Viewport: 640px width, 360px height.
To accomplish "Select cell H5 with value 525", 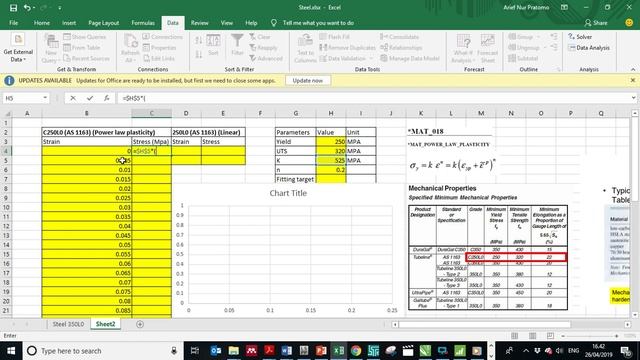I will 331,160.
